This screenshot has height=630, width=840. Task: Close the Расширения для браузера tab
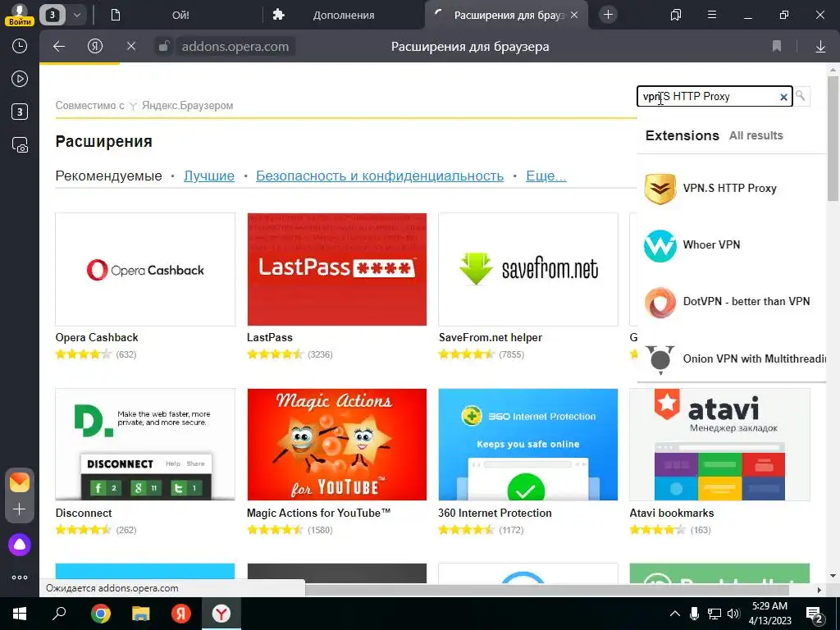pos(574,15)
